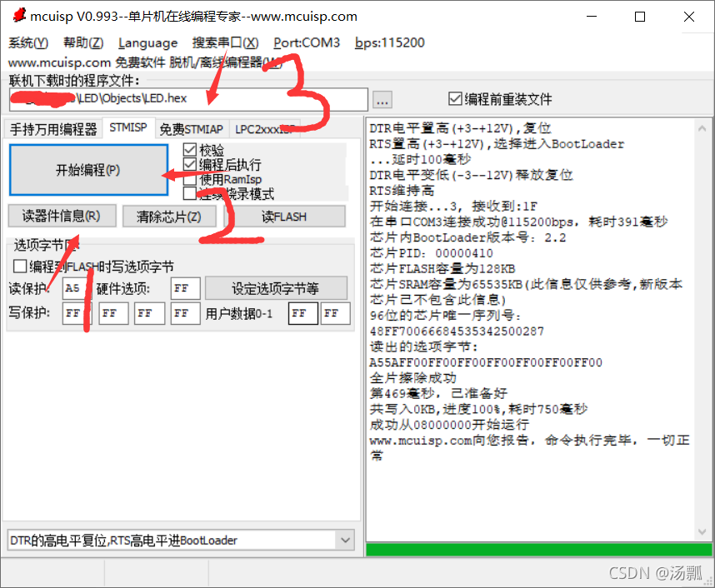
Task: Select the STMISP tab
Action: tap(128, 127)
